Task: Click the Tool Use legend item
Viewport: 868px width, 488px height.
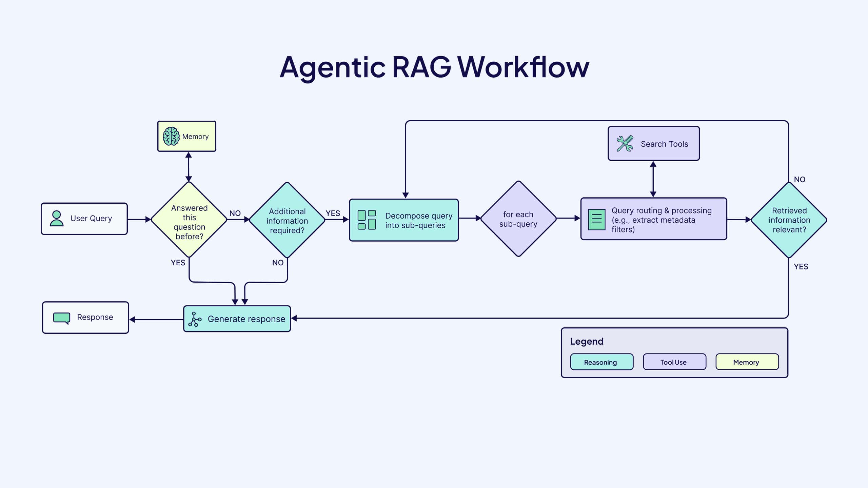Action: click(x=674, y=362)
